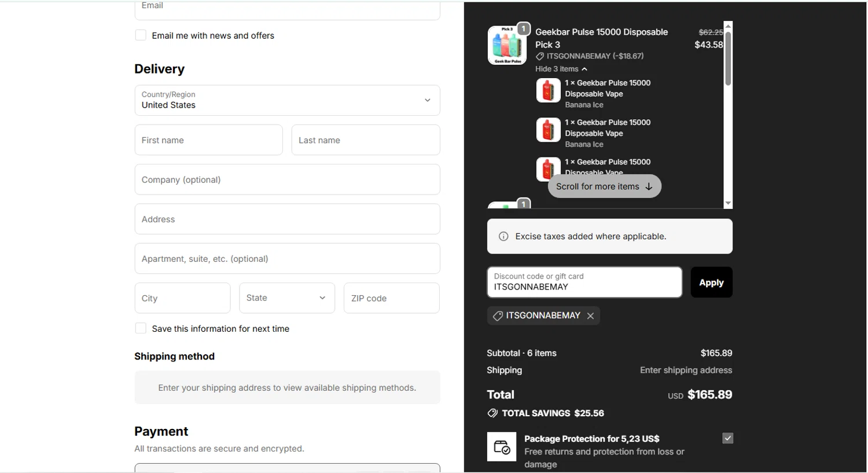
Task: Open the Country/Region dropdown
Action: tap(287, 100)
